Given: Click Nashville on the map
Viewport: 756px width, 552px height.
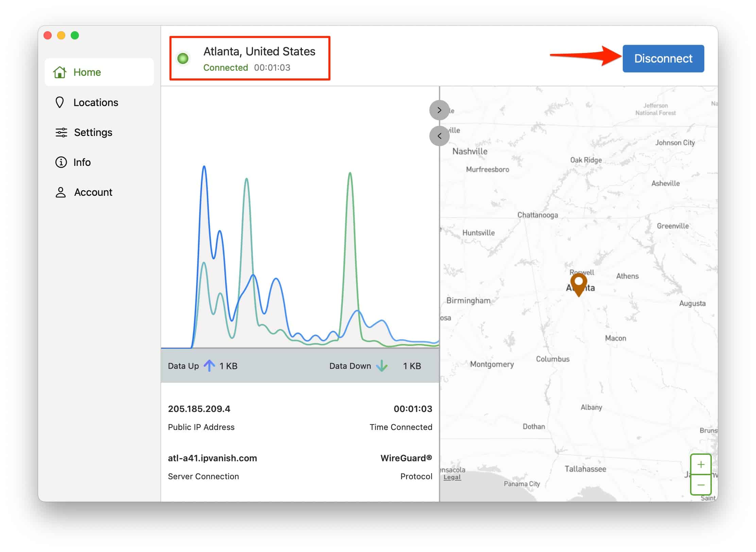Looking at the screenshot, I should [x=470, y=151].
